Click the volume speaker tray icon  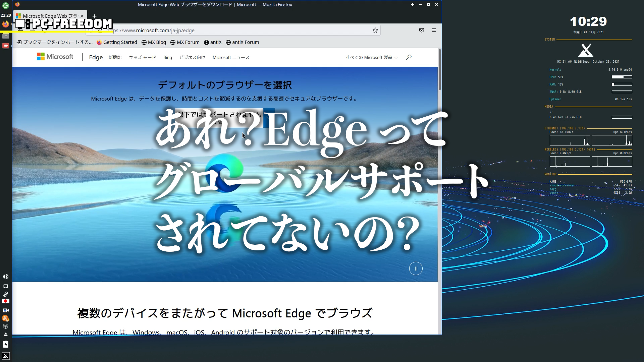5,277
